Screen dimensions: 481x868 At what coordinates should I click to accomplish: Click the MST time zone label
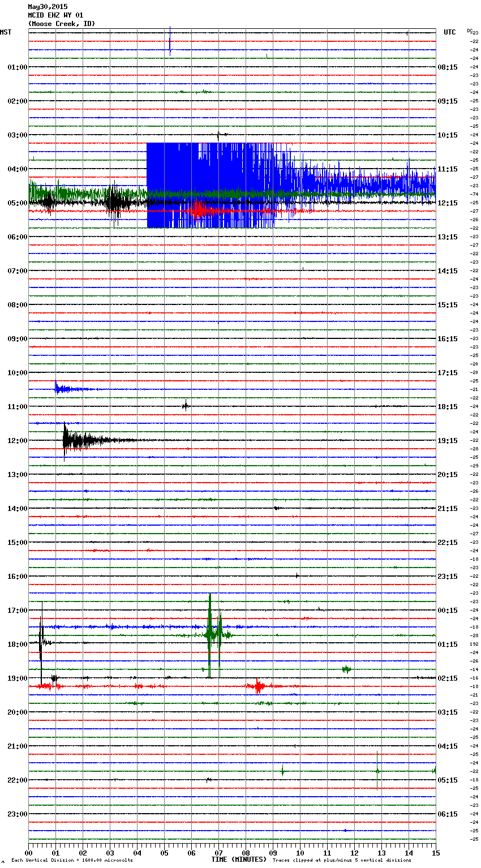point(6,32)
